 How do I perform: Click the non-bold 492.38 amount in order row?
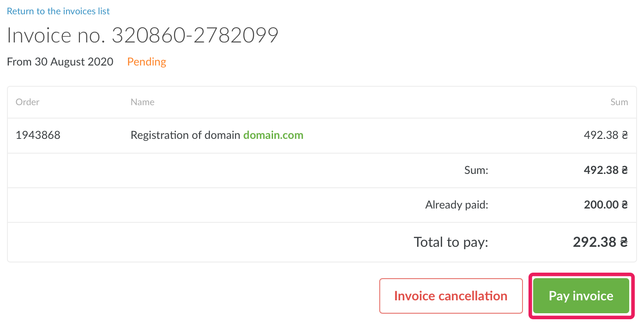[601, 135]
